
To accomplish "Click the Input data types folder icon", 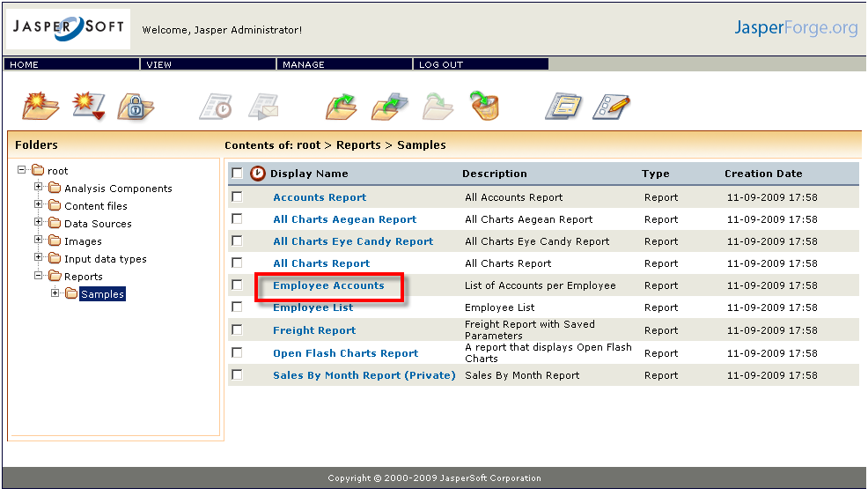I will [x=55, y=258].
